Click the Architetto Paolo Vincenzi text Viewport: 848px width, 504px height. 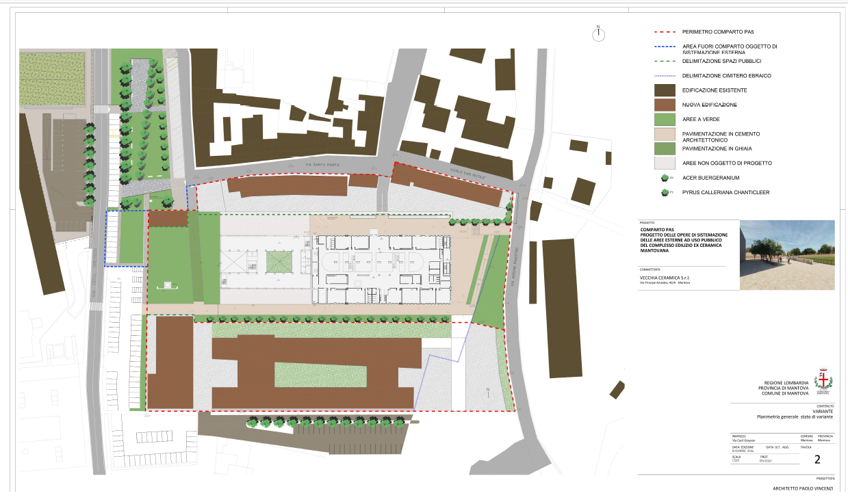click(x=803, y=489)
